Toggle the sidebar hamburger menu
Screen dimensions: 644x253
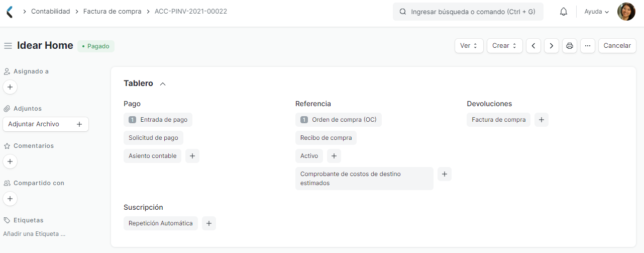[x=8, y=46]
